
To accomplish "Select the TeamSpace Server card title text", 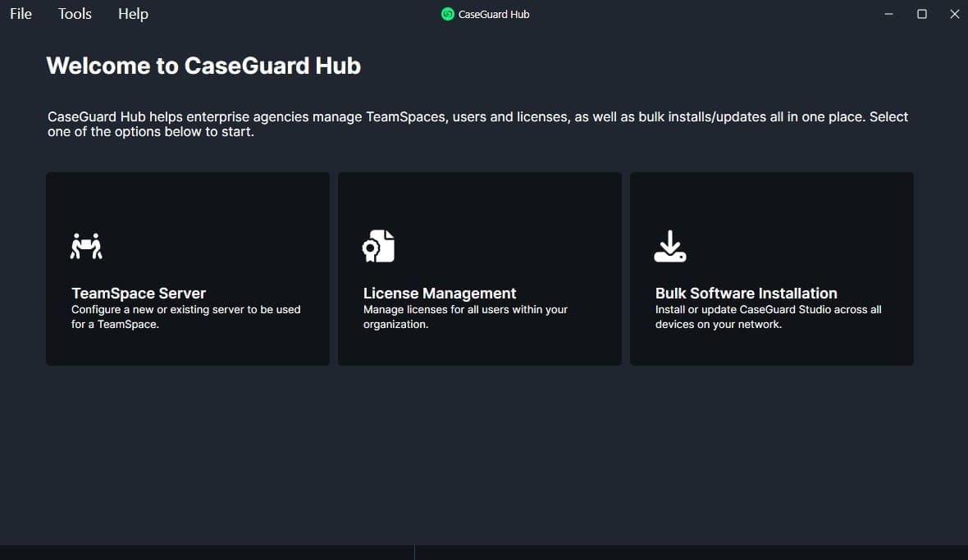I will point(138,293).
